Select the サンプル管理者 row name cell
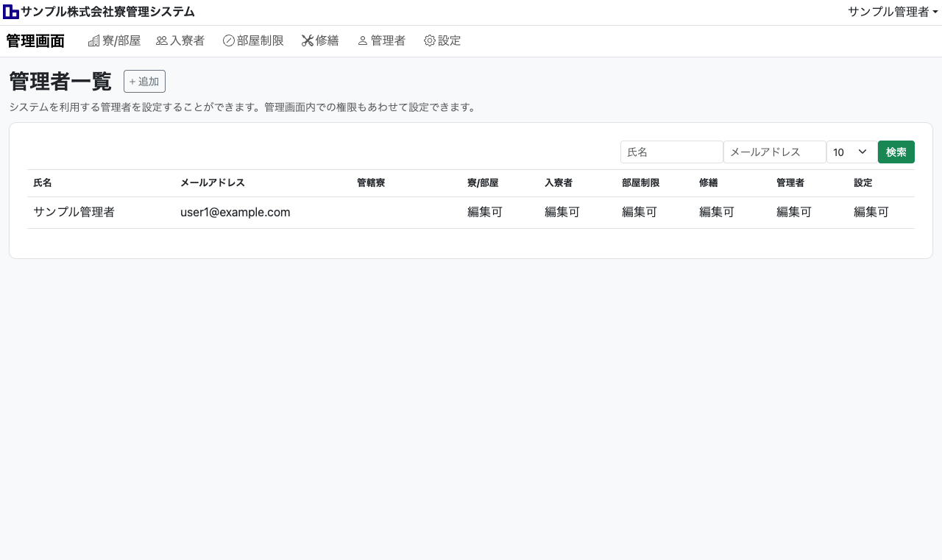Image resolution: width=942 pixels, height=560 pixels. click(x=74, y=213)
